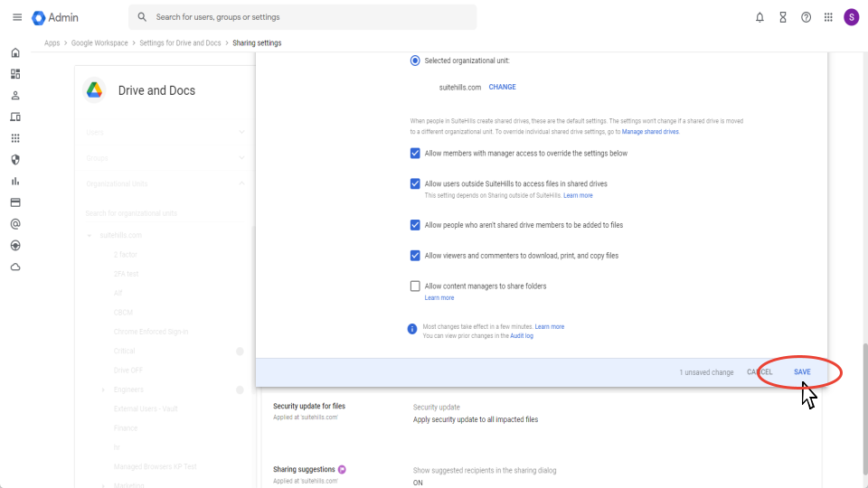Open Apps grid sidebar icon
The image size is (868, 488).
pyautogui.click(x=15, y=138)
